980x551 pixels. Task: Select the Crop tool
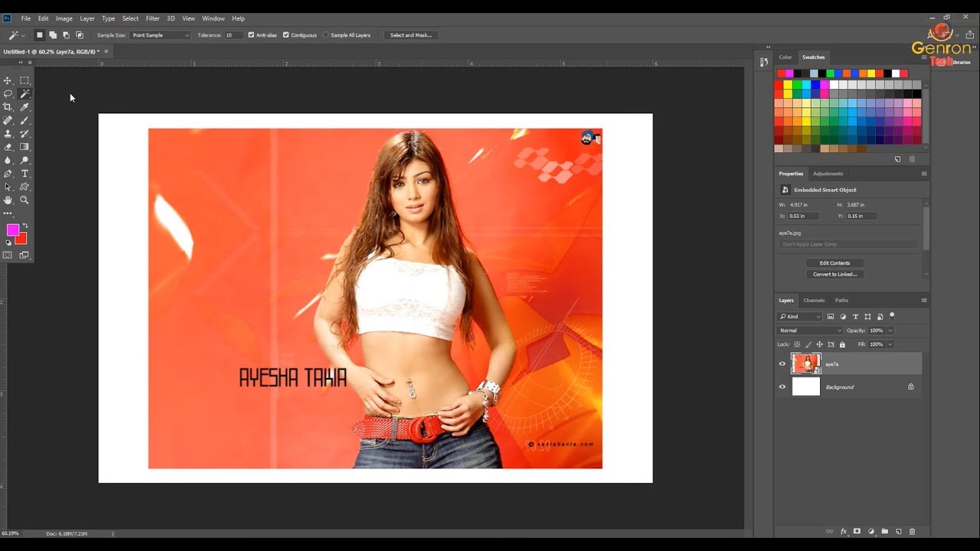8,107
